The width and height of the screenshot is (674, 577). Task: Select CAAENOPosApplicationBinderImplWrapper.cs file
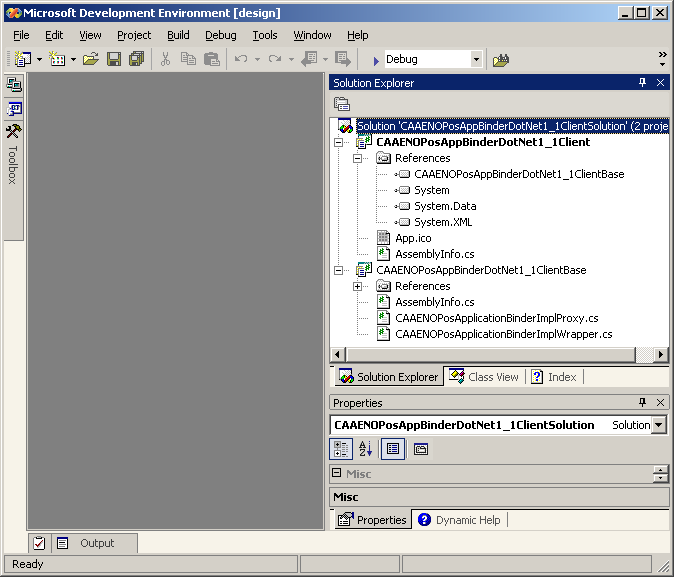(x=504, y=334)
